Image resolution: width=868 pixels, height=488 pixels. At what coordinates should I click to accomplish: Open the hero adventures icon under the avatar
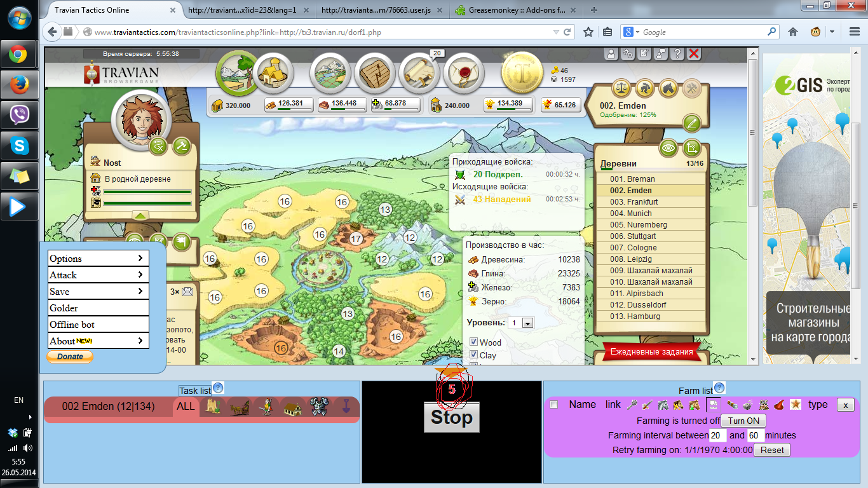point(158,146)
